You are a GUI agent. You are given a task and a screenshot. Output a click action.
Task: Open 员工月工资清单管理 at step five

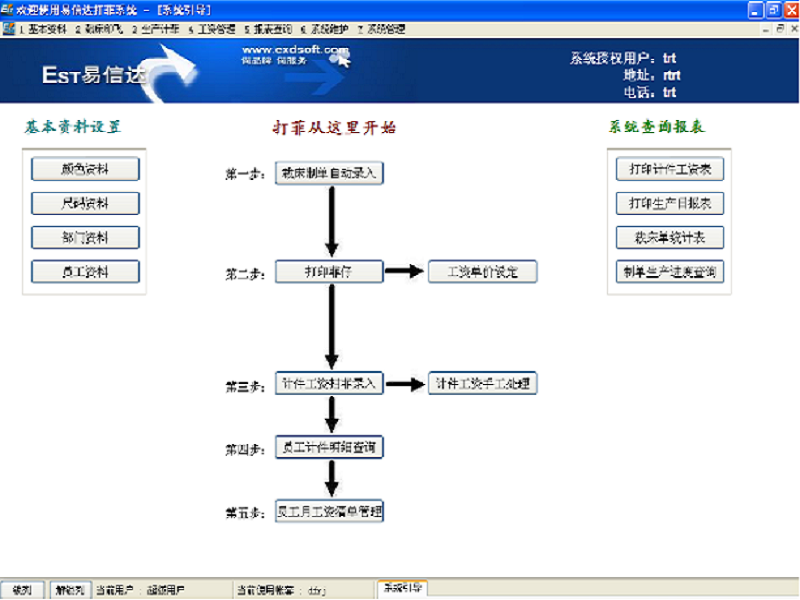pyautogui.click(x=330, y=510)
